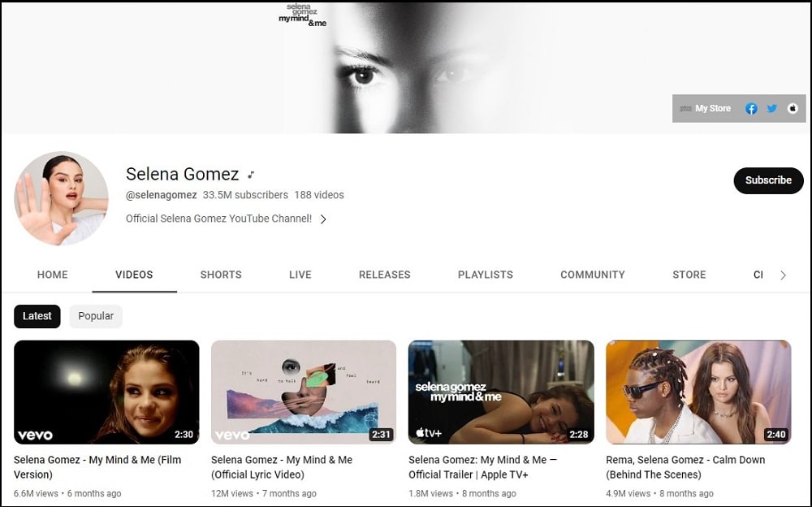Viewport: 812px width, 507px height.
Task: Open the My Store banner link
Action: pyautogui.click(x=706, y=108)
